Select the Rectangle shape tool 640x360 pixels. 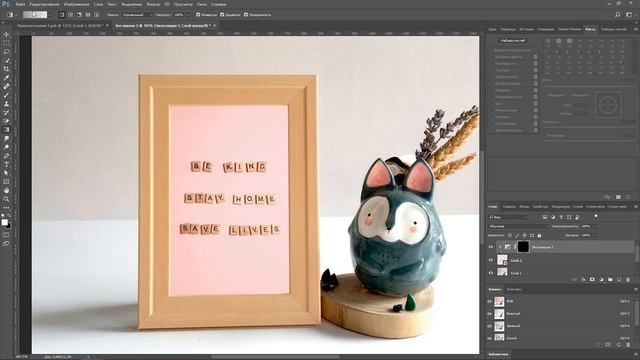(x=6, y=182)
